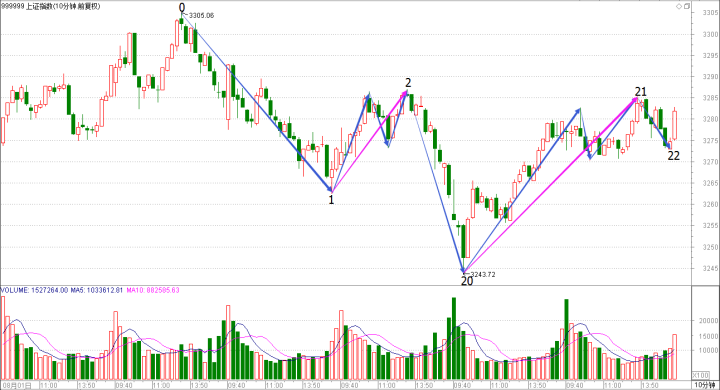Click the 3285 price axis label
Image resolution: width=720 pixels, height=390 pixels.
[x=710, y=98]
